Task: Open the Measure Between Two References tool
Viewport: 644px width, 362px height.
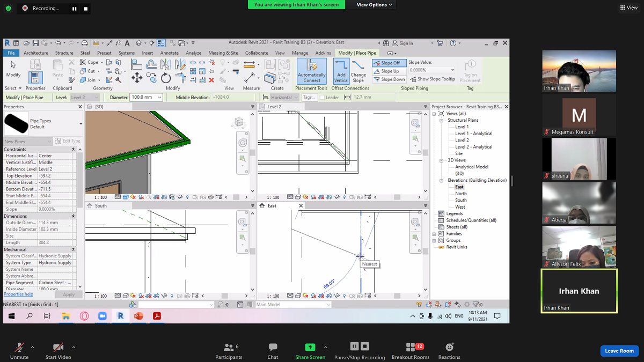Action: (249, 64)
